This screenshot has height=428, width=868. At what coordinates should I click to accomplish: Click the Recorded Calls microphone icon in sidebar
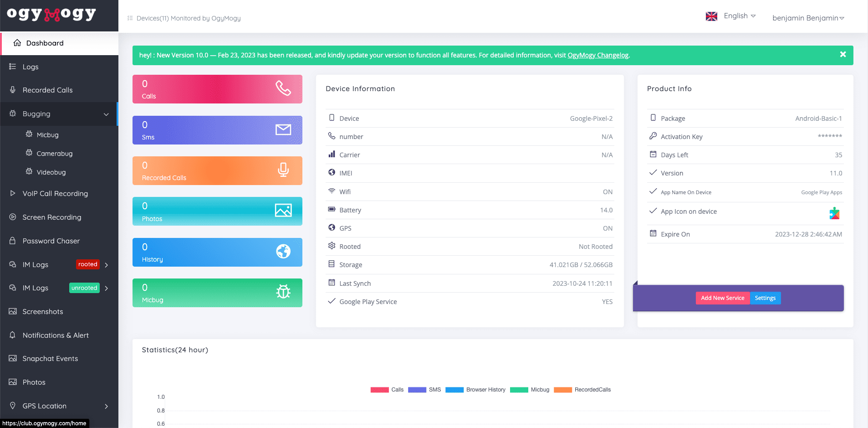tap(13, 90)
